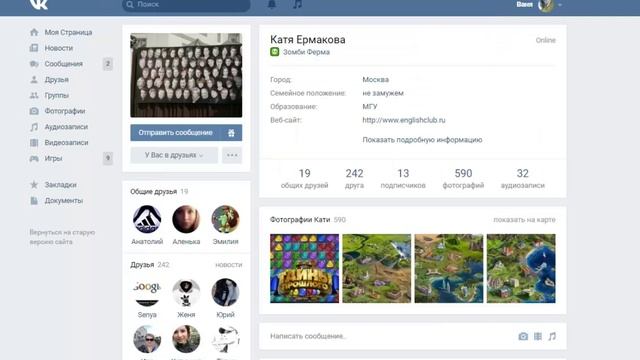Click the person icon beside Друзья
Image resolution: width=640 pixels, height=360 pixels.
pos(34,80)
